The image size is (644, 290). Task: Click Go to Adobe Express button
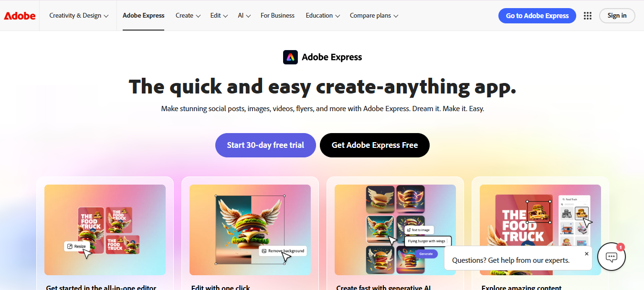tap(537, 16)
